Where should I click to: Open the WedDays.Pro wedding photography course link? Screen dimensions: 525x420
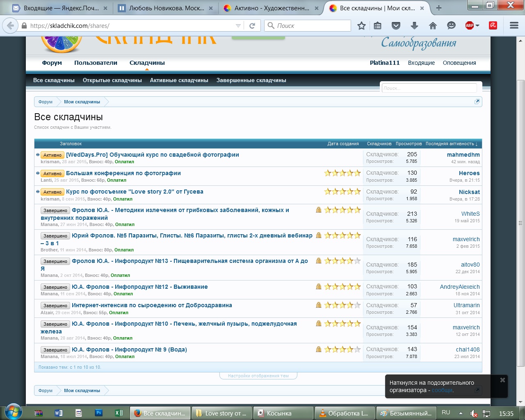[x=153, y=155]
